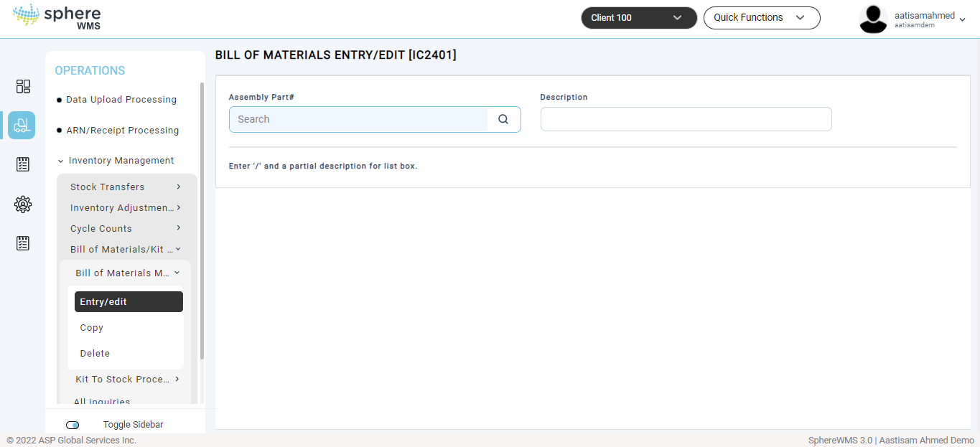Open Data Upload Processing
The width and height of the screenshot is (980, 447).
pyautogui.click(x=121, y=100)
